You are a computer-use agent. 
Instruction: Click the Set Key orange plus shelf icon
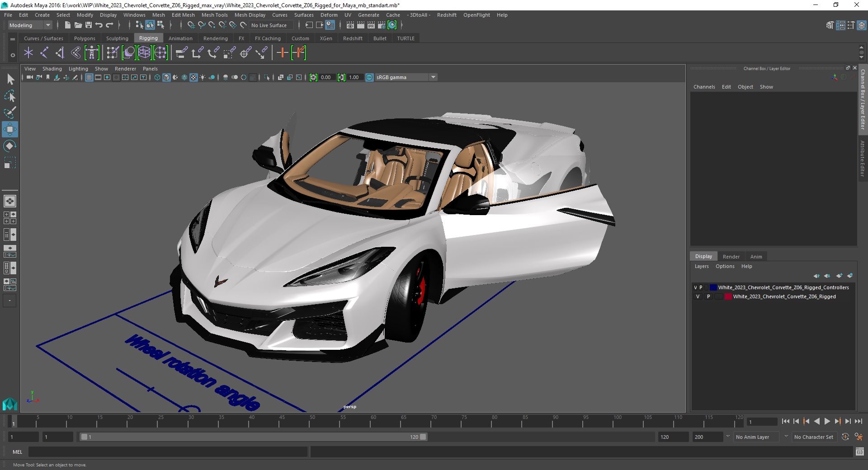pyautogui.click(x=283, y=53)
